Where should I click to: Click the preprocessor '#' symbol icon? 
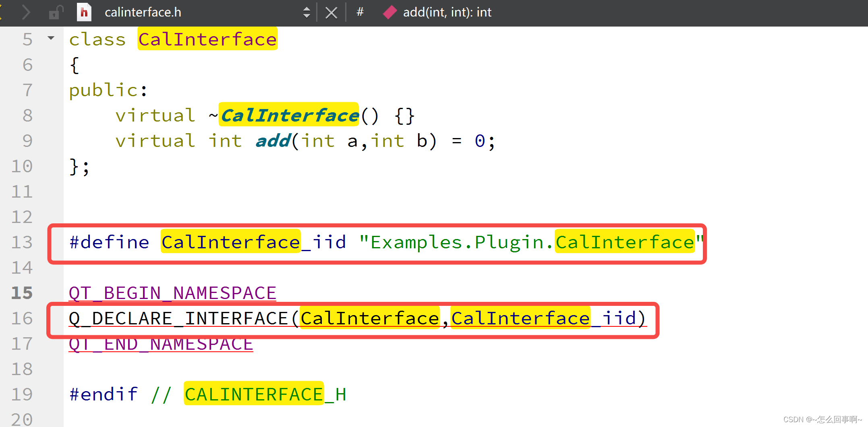tap(360, 12)
